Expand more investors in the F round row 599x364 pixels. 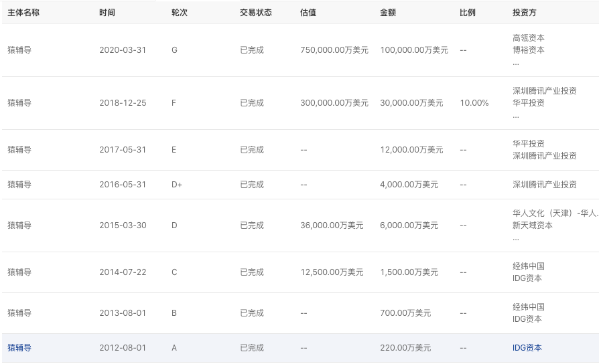click(x=515, y=116)
